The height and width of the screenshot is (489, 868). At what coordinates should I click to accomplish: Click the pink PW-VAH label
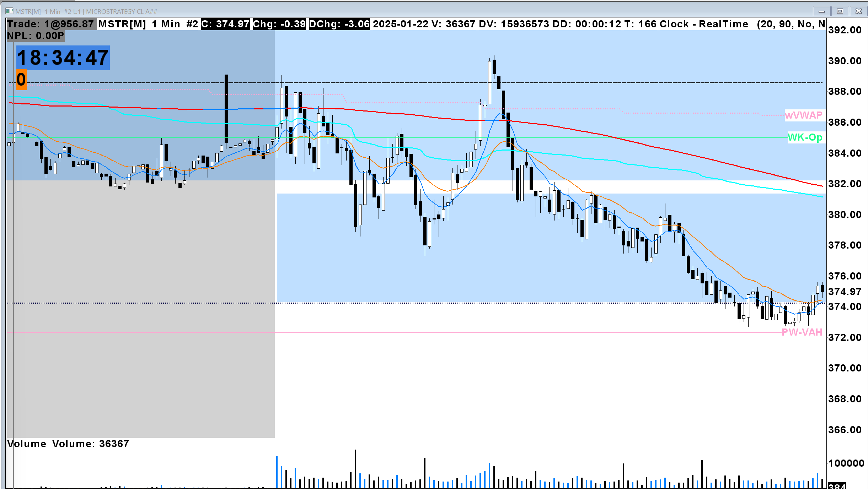[x=802, y=332]
